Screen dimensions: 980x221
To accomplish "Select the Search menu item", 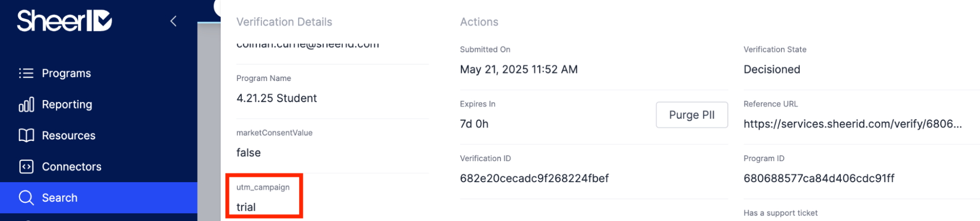I will coord(99,197).
